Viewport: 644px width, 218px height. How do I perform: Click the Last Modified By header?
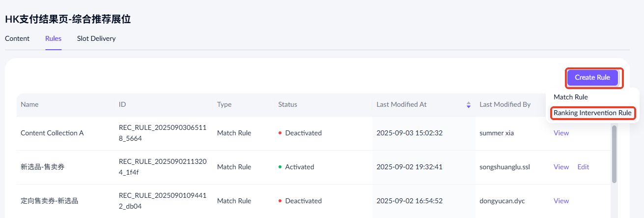(505, 105)
